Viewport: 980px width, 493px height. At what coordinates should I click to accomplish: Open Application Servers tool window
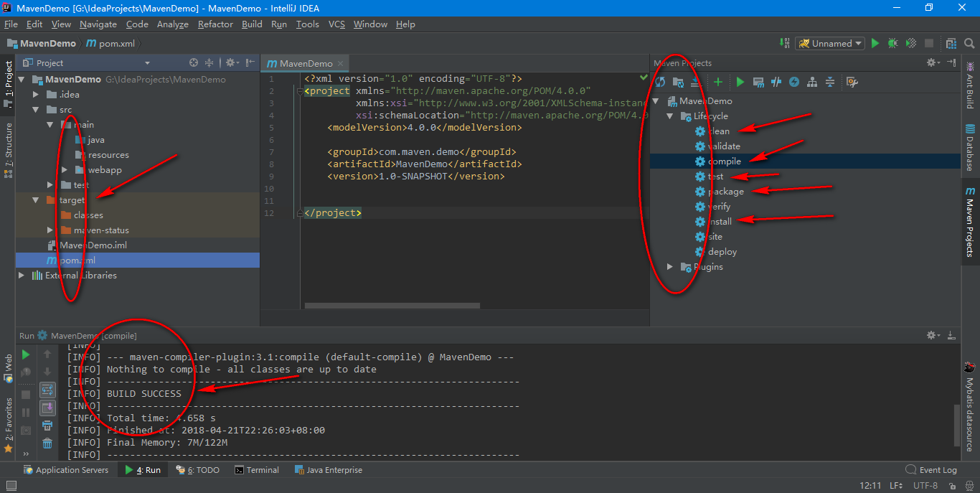click(x=65, y=470)
